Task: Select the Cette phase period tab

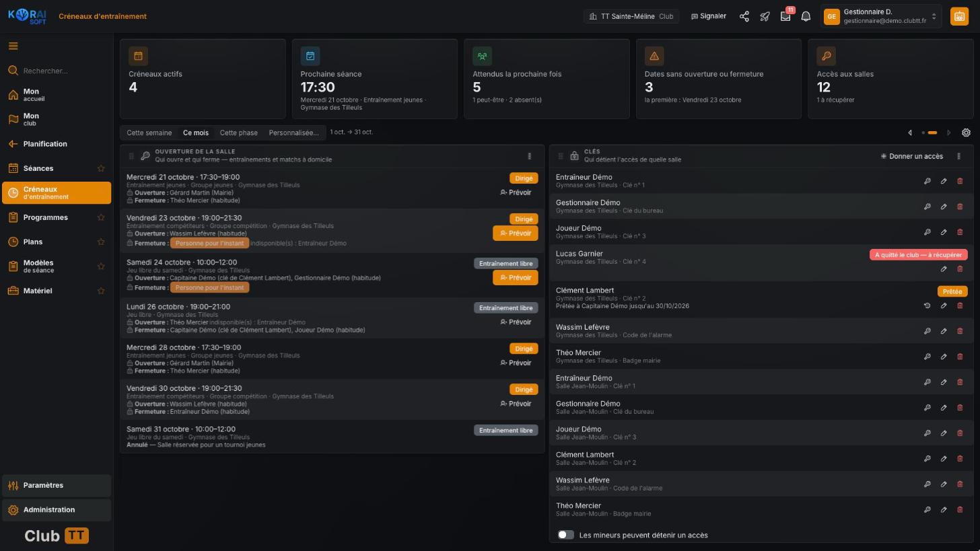Action: [x=238, y=133]
